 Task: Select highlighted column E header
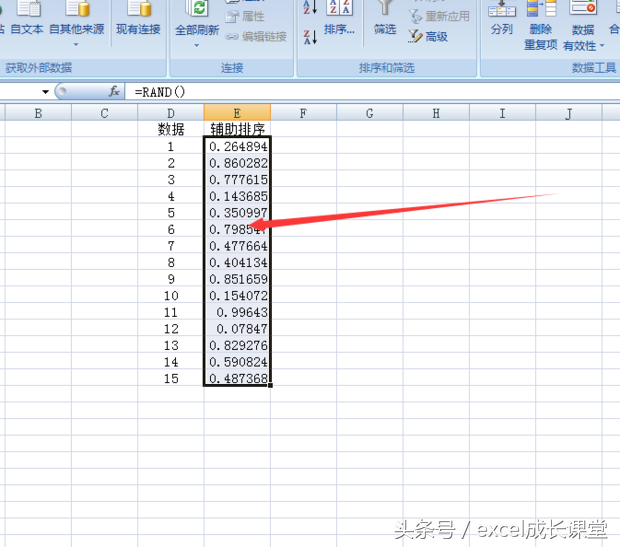(x=237, y=113)
